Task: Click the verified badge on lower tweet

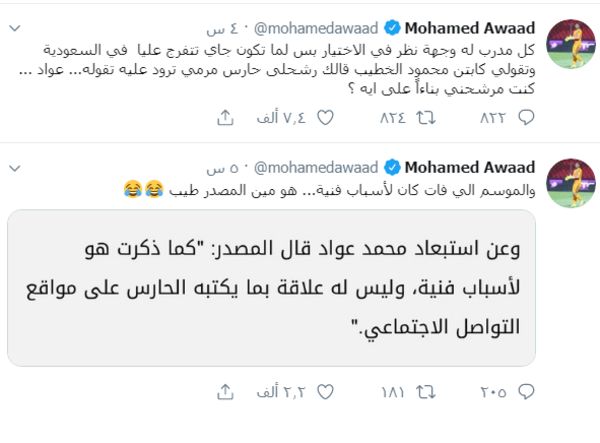Action: click(394, 166)
